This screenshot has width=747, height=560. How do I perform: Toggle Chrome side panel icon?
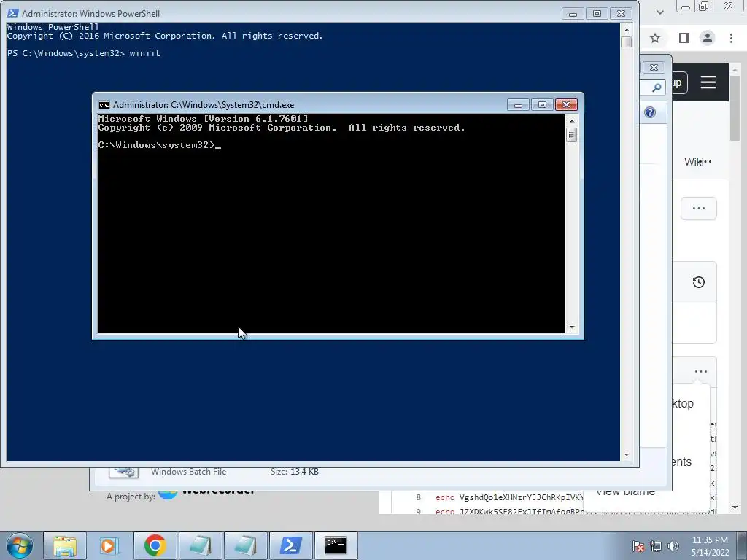684,38
